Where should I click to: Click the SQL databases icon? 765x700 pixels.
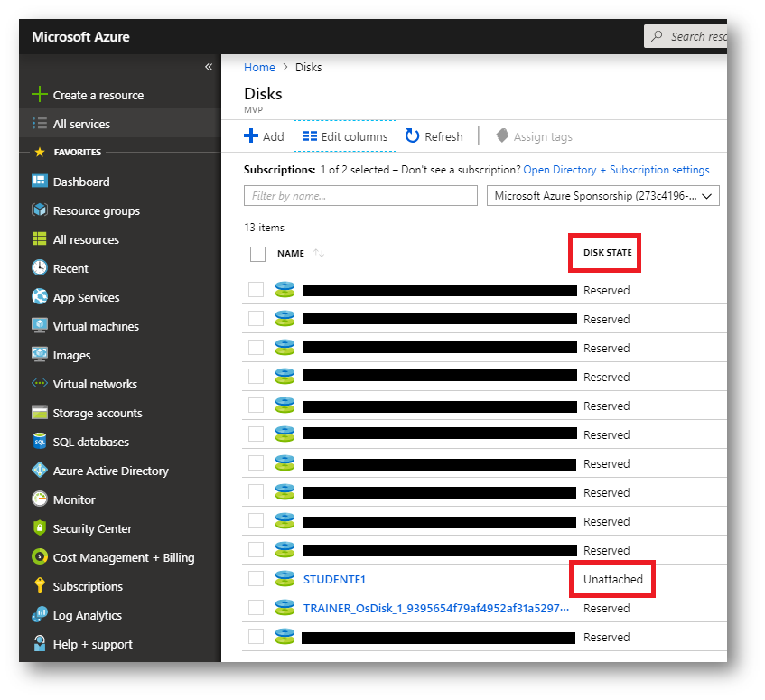point(39,442)
